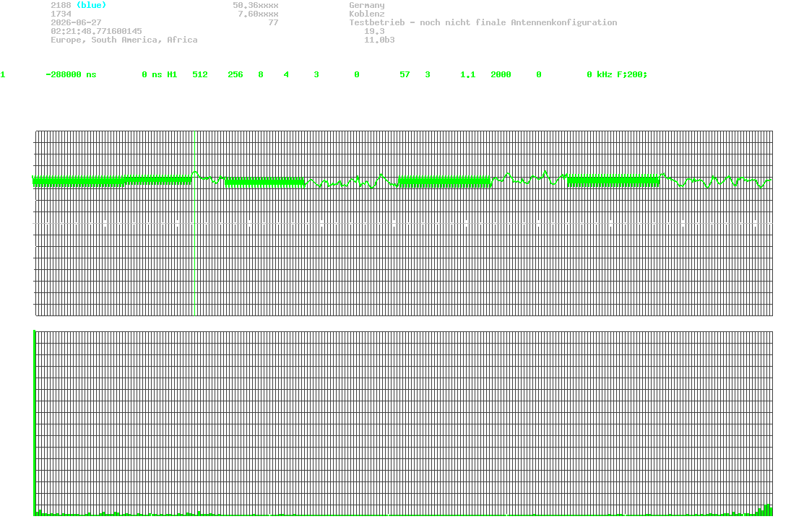Click the green '1.1' value
791x532 pixels.
tap(467, 74)
